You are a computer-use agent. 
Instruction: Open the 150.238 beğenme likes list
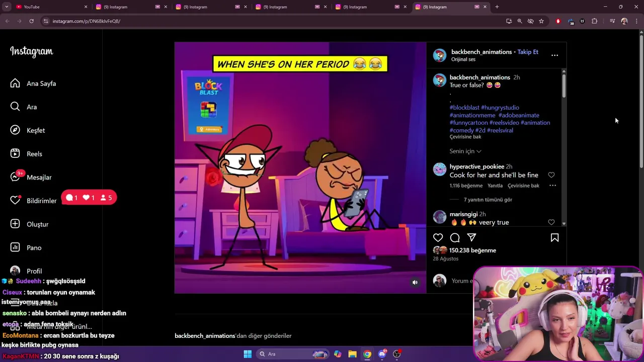[472, 250]
